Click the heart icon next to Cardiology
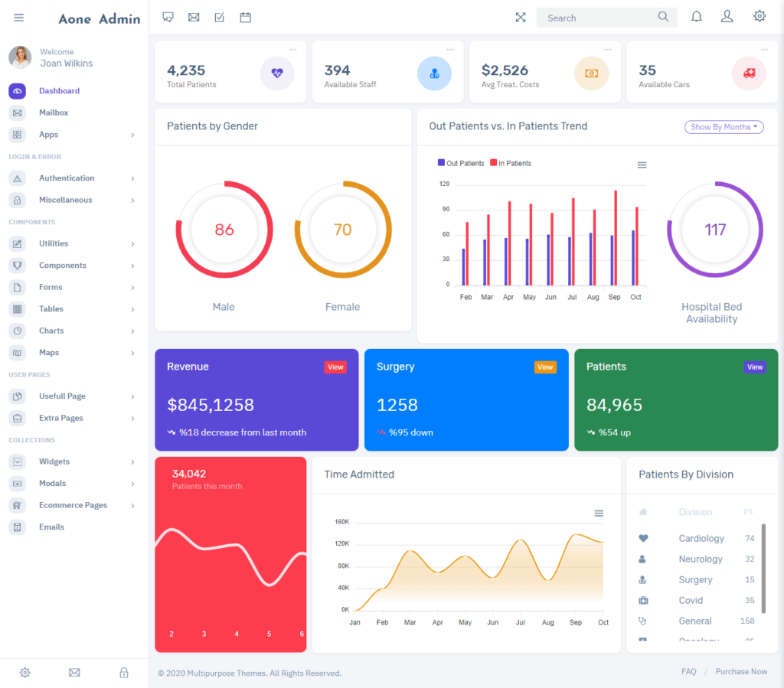The image size is (784, 688). click(x=644, y=538)
